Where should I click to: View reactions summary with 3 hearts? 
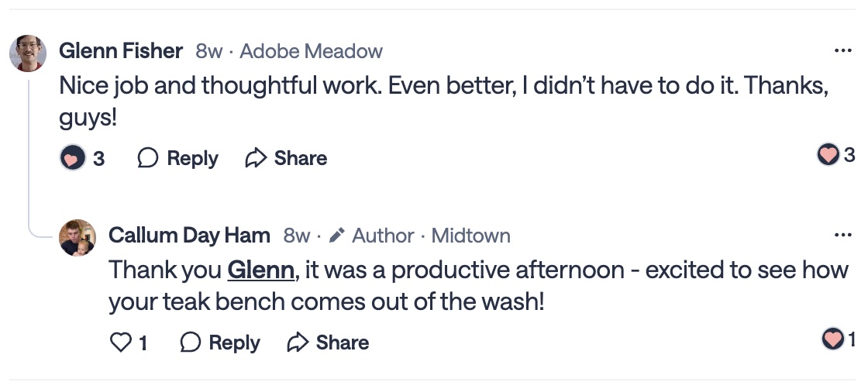coord(836,155)
